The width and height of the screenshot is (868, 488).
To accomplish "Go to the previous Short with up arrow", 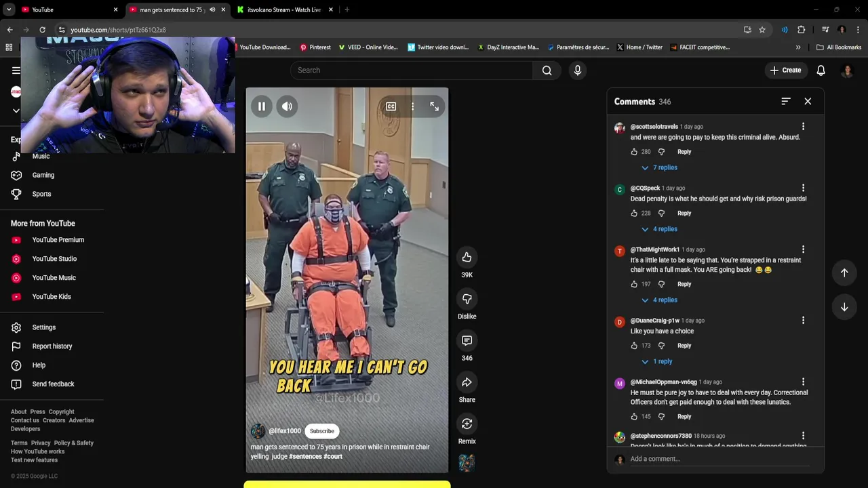I will [844, 272].
